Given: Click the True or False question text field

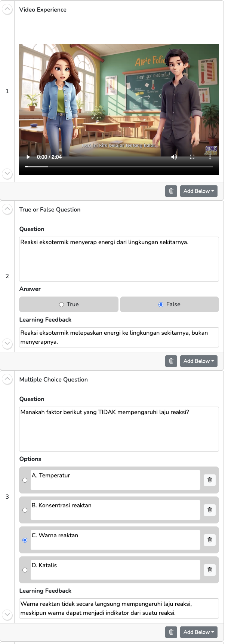Looking at the screenshot, I should [119, 259].
